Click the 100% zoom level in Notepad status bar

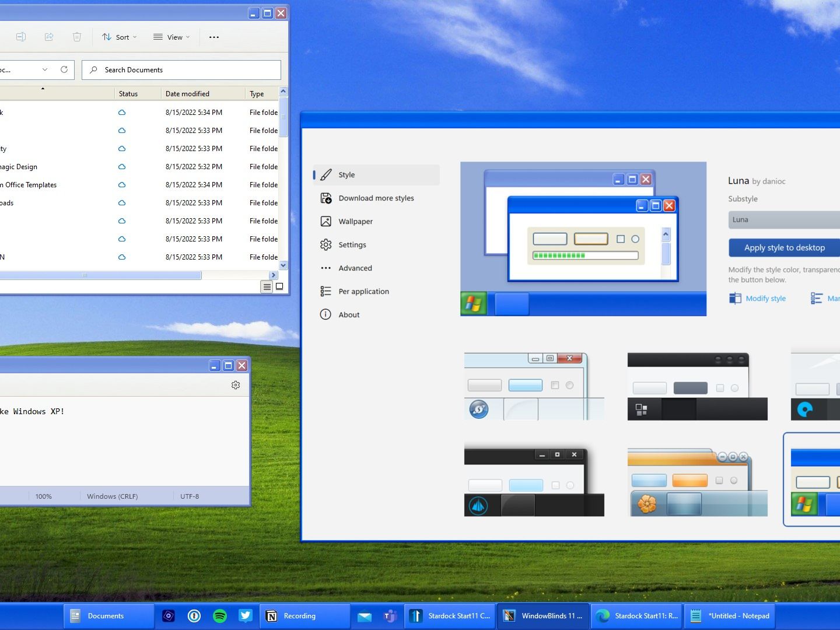point(44,496)
